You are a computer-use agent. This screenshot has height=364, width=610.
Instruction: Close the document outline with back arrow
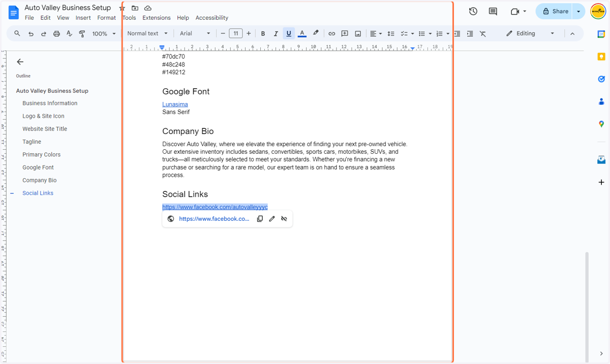[x=20, y=62]
